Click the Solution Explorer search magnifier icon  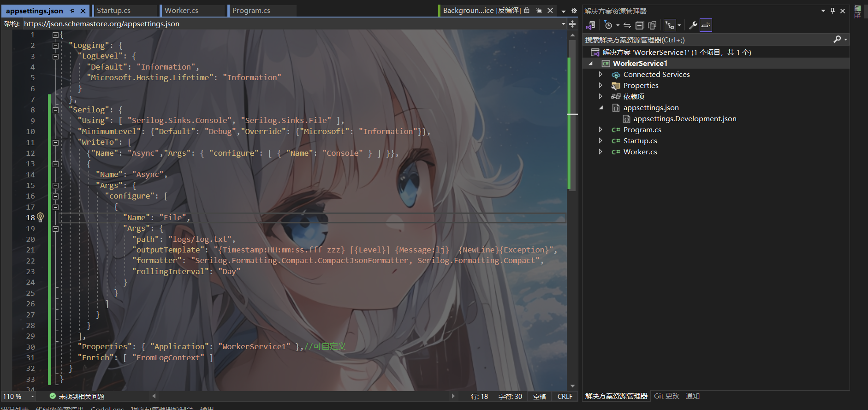837,40
